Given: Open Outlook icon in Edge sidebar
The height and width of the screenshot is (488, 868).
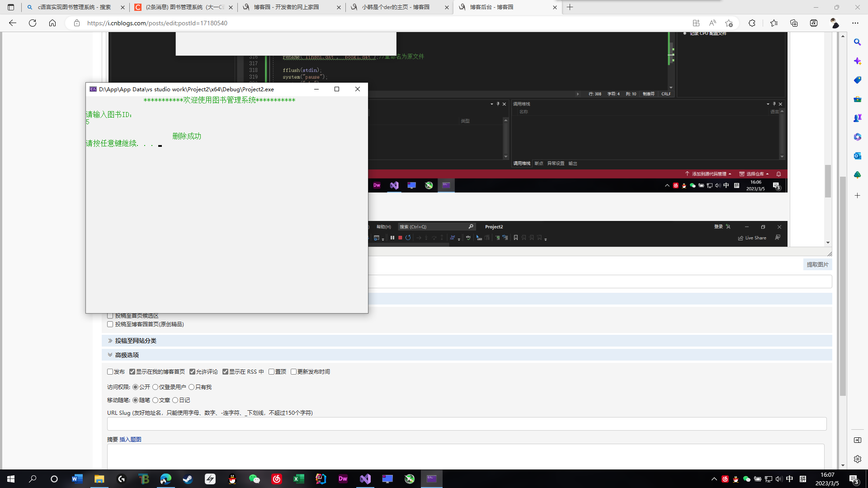Looking at the screenshot, I should click(x=857, y=156).
